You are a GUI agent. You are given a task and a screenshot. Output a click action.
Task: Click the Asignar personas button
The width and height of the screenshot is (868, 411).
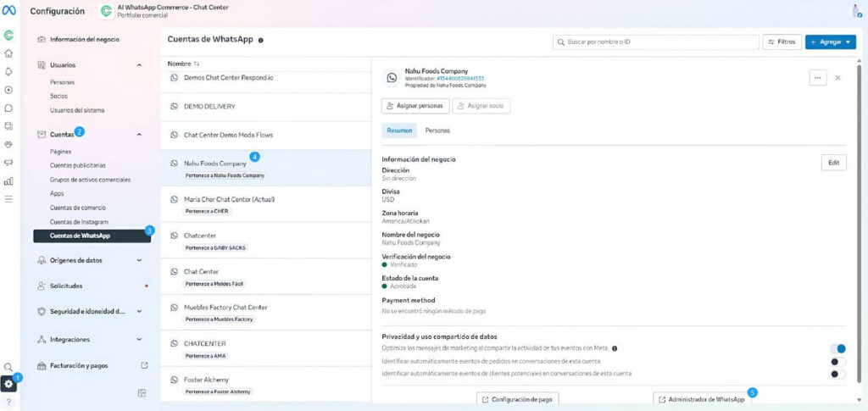(415, 106)
